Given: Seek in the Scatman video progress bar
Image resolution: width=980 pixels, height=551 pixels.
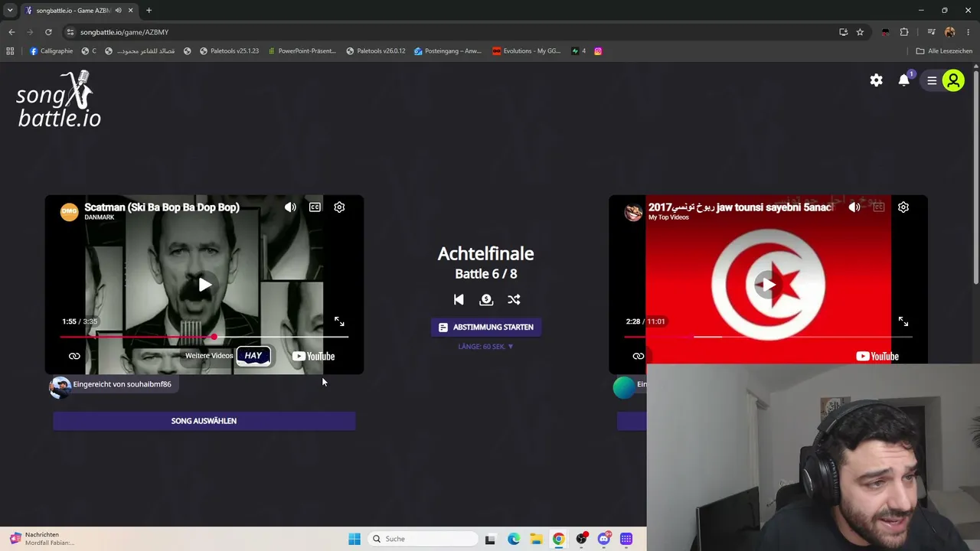Looking at the screenshot, I should click(x=204, y=337).
